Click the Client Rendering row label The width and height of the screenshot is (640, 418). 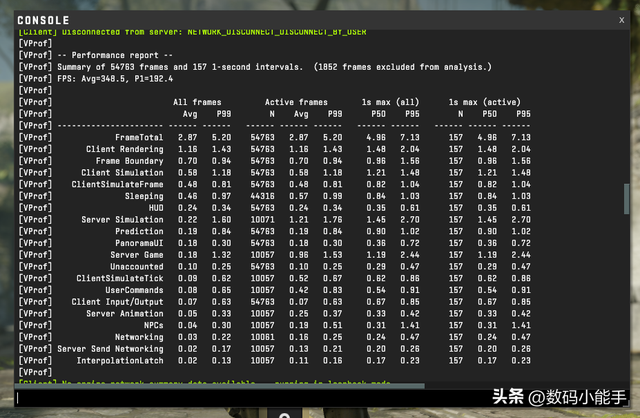pyautogui.click(x=124, y=149)
